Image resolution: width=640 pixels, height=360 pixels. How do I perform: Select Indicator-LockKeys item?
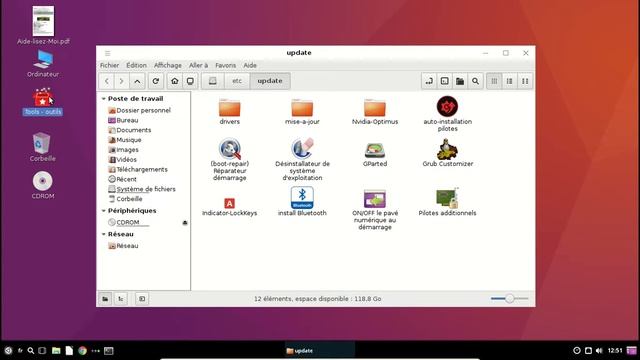pyautogui.click(x=229, y=207)
